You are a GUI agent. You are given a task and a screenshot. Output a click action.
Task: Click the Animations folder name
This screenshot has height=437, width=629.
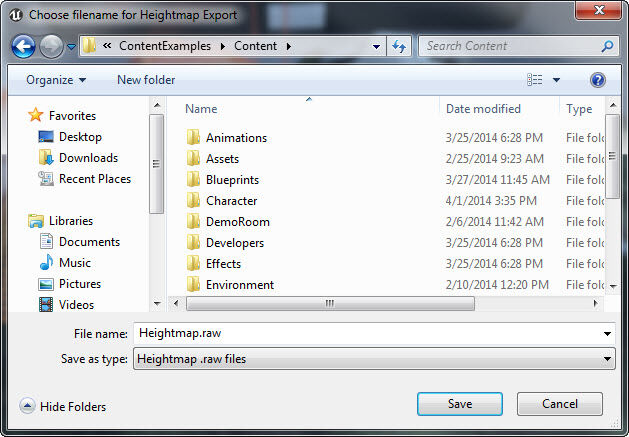click(236, 138)
